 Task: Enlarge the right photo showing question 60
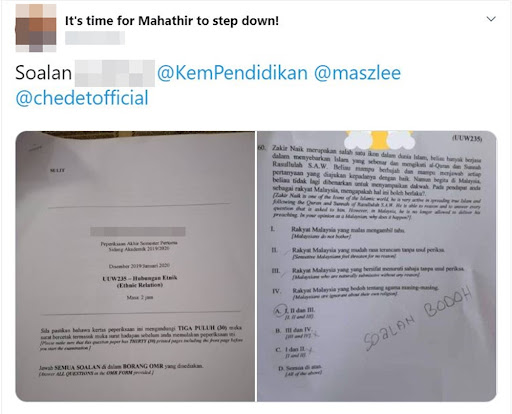pos(377,266)
